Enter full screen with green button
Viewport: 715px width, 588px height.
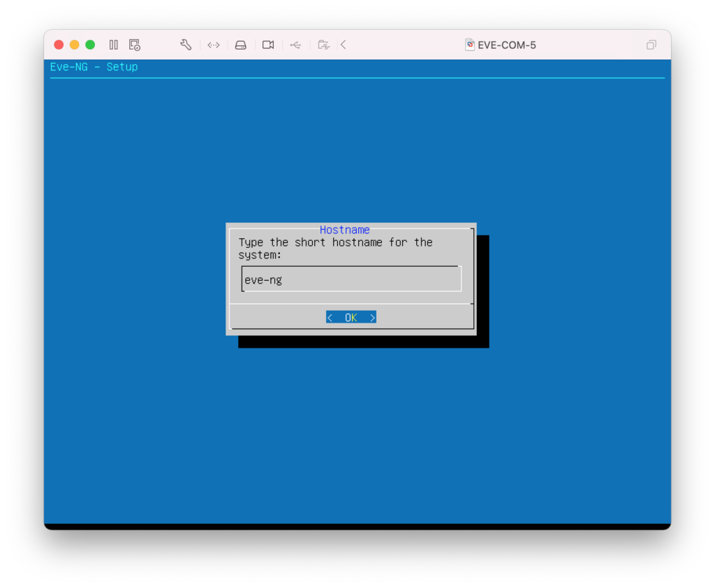tap(90, 45)
